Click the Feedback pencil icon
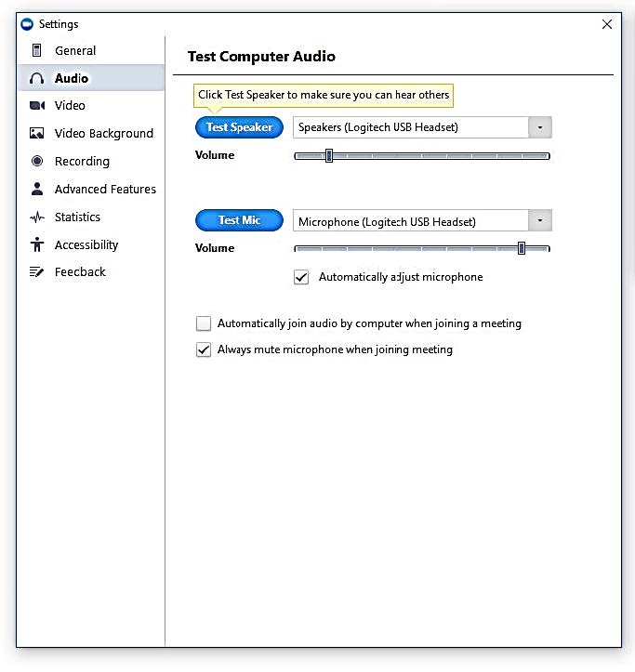This screenshot has height=672, width=635. tap(37, 272)
